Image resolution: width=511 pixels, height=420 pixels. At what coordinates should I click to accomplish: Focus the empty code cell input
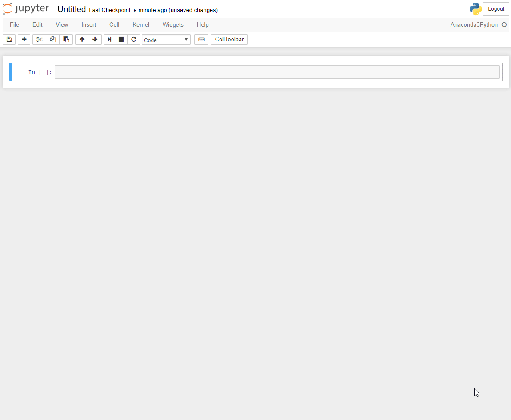pyautogui.click(x=277, y=72)
